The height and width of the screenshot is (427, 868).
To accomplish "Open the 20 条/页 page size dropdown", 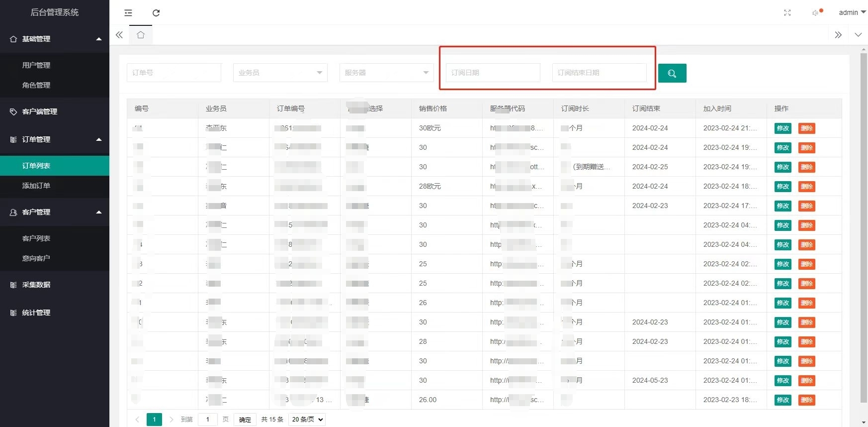I will [x=307, y=420].
